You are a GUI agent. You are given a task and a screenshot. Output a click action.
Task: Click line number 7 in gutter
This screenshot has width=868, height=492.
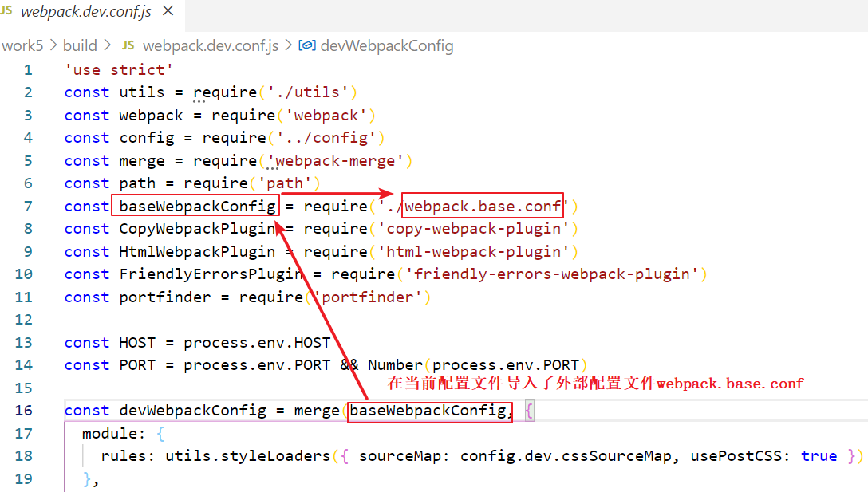click(x=28, y=207)
